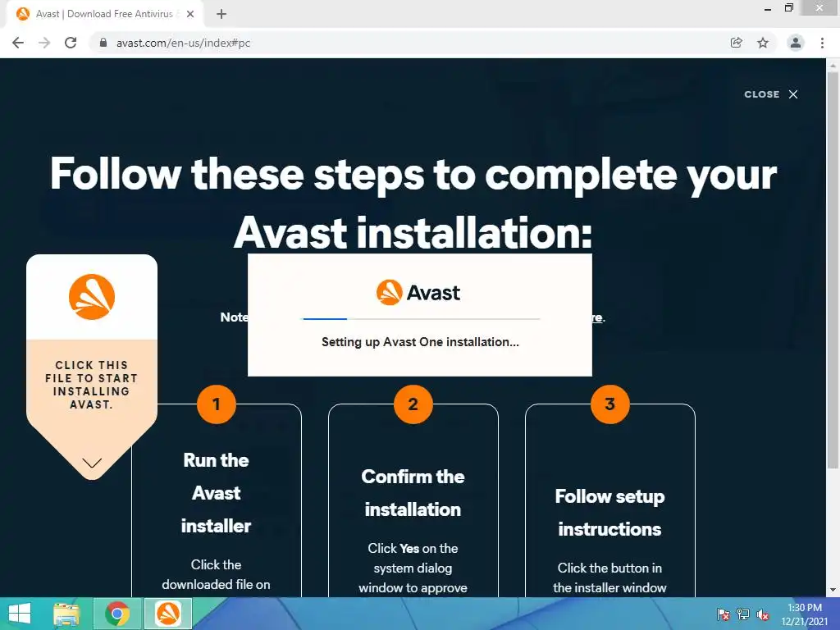This screenshot has height=630, width=840.
Task: Restore down the Chrome window
Action: pyautogui.click(x=788, y=8)
